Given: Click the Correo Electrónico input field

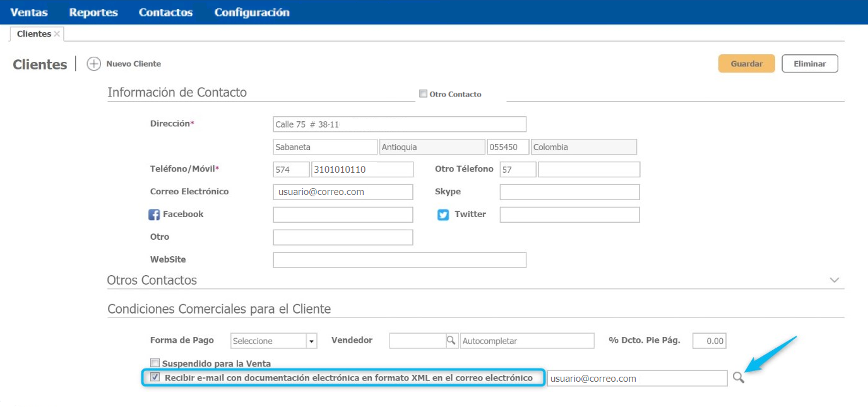Looking at the screenshot, I should (x=343, y=192).
